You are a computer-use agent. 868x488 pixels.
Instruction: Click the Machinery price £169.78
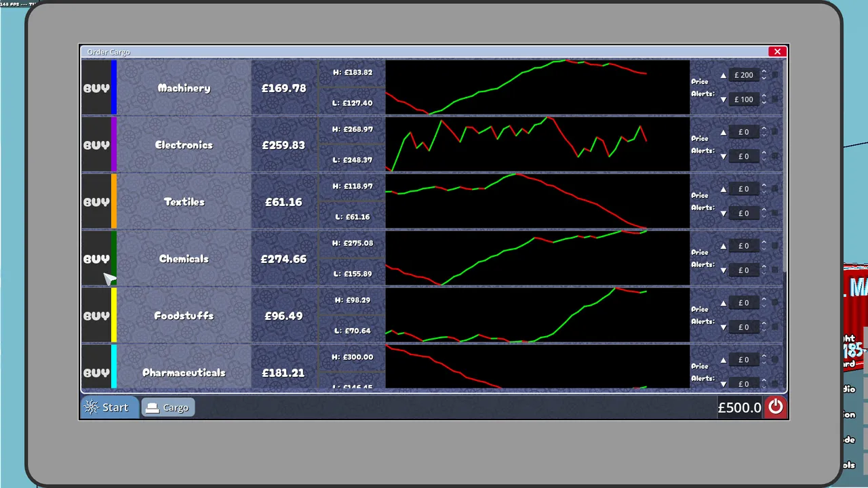click(x=283, y=88)
